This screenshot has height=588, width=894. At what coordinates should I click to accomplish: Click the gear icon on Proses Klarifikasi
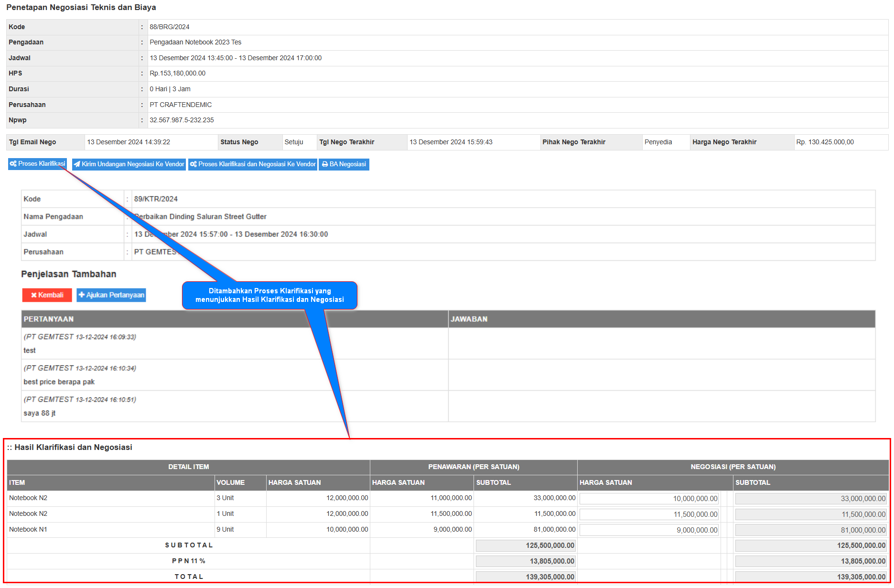[x=13, y=164]
